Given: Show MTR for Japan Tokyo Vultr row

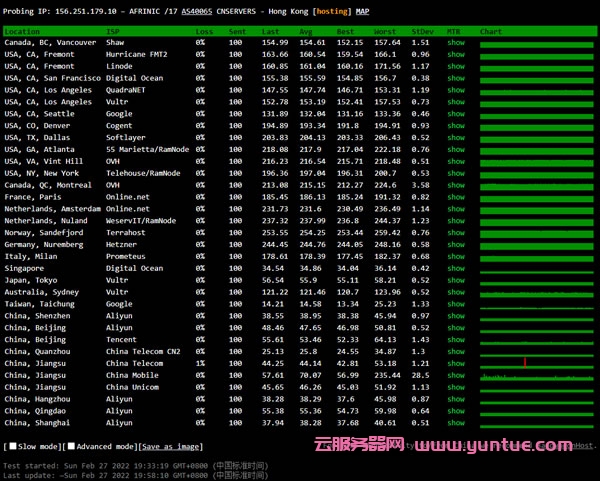Looking at the screenshot, I should click(x=455, y=281).
